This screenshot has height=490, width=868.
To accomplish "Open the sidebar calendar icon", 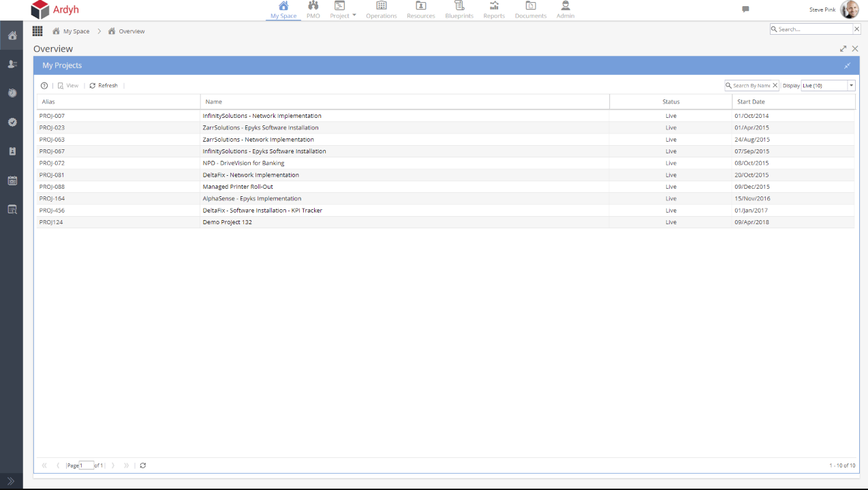I will click(12, 181).
